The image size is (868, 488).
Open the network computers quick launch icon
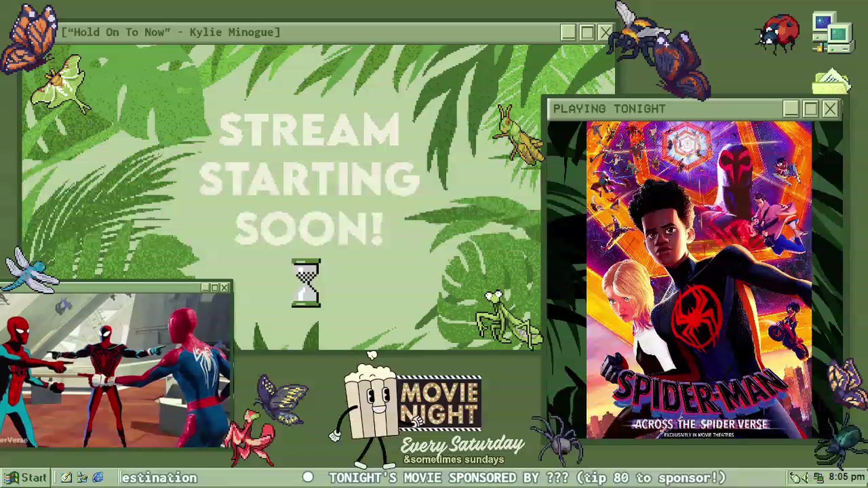82,478
